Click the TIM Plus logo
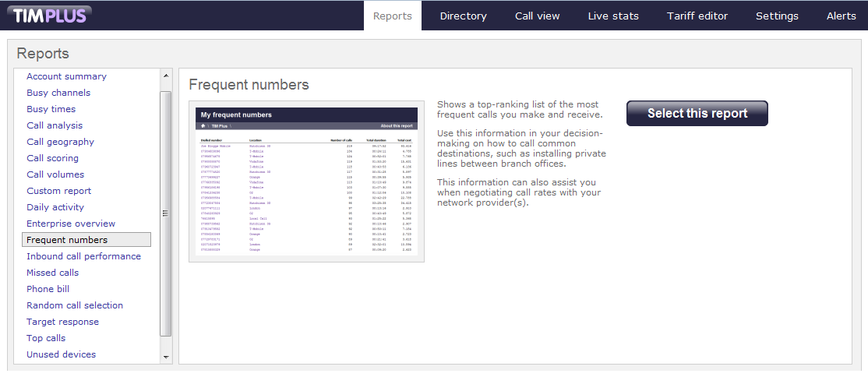 coord(48,15)
